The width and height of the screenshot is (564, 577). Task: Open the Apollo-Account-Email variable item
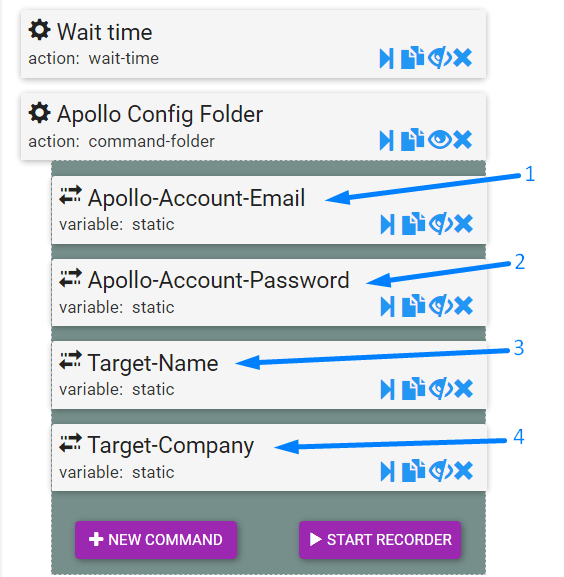pos(269,210)
